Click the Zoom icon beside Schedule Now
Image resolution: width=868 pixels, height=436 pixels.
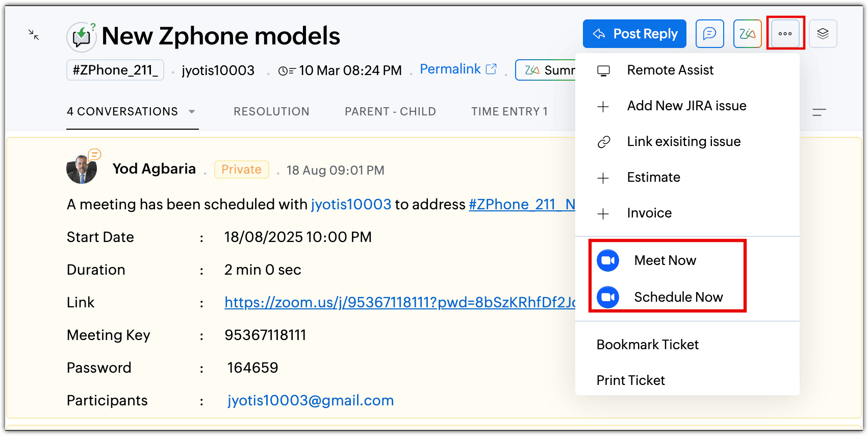point(608,297)
